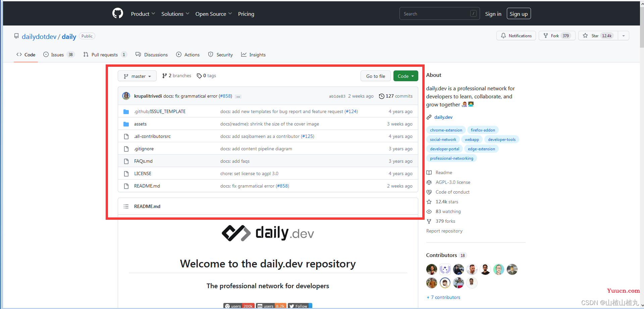View the 2 branches link
This screenshot has width=644, height=309.
[177, 76]
